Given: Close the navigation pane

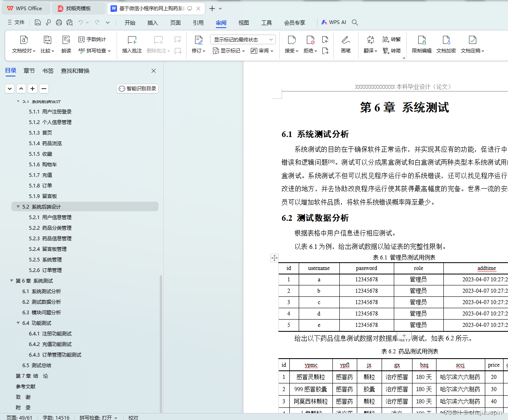Looking at the screenshot, I should pos(154,71).
